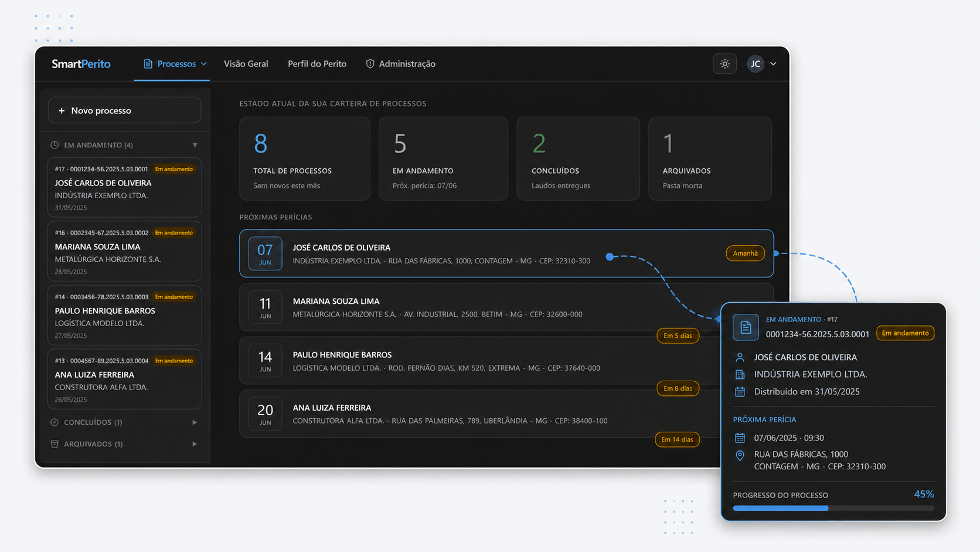Click the 07 JUN date tile
This screenshot has width=980, height=552.
tap(265, 253)
